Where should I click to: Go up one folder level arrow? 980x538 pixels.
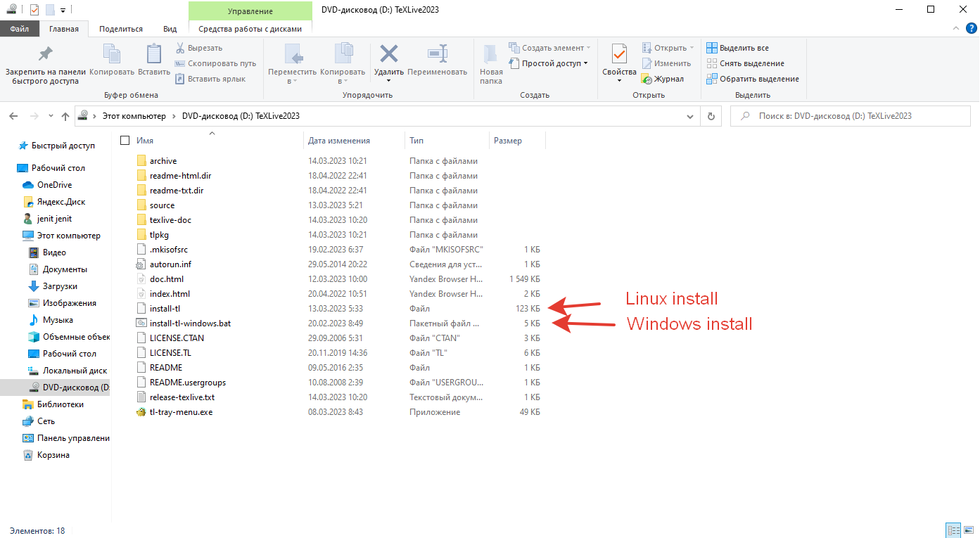pyautogui.click(x=65, y=116)
